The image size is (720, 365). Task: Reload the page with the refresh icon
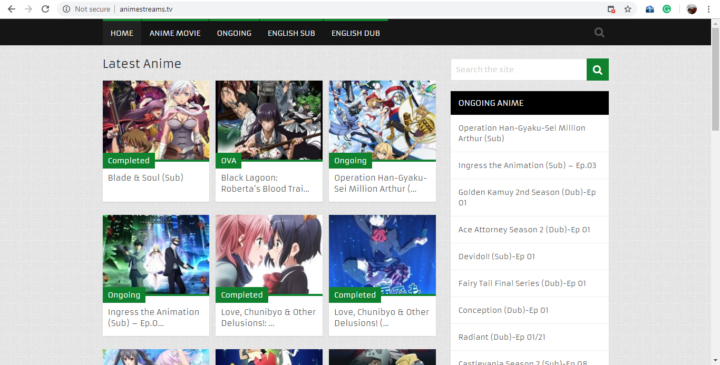(x=45, y=9)
